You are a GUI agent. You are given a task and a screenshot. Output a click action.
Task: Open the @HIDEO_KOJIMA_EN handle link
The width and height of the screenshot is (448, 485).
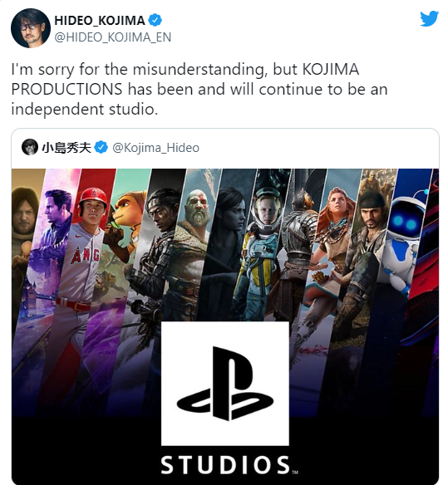(x=113, y=37)
